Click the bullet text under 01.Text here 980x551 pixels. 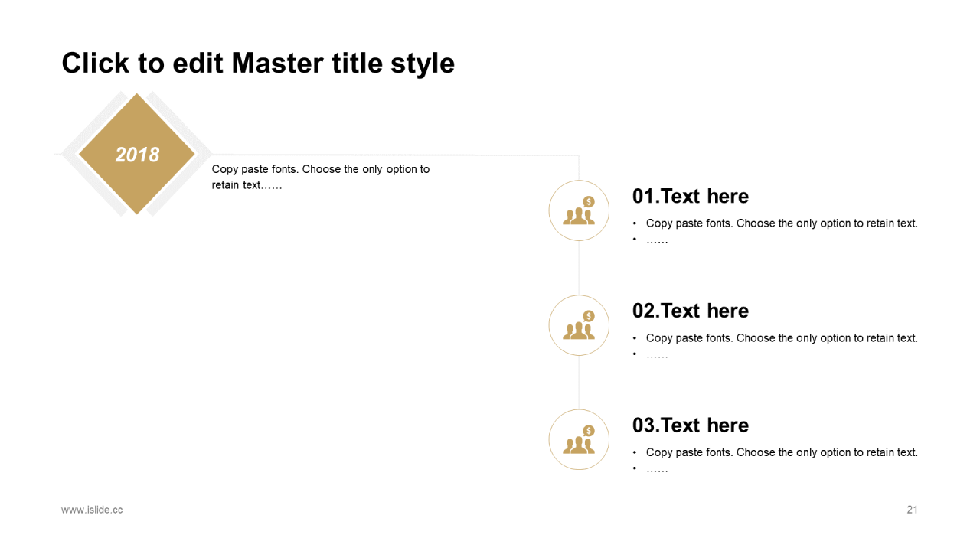click(x=782, y=223)
